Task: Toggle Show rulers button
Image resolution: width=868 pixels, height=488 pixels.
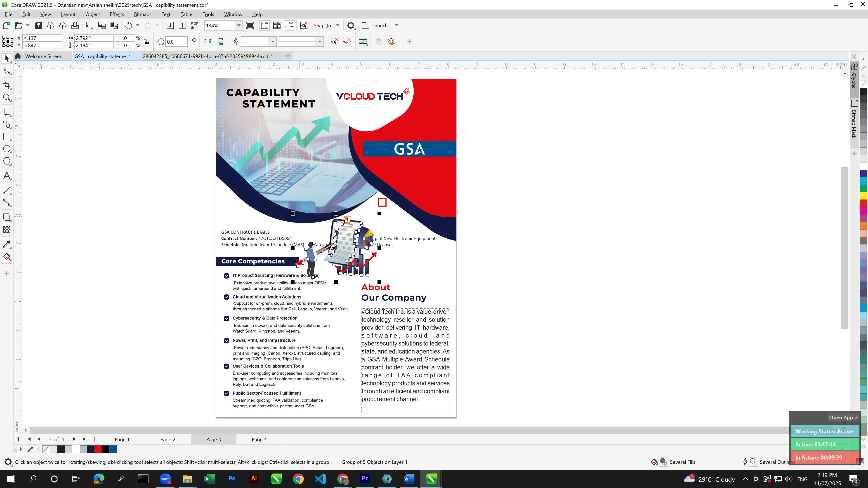Action: pyautogui.click(x=265, y=25)
